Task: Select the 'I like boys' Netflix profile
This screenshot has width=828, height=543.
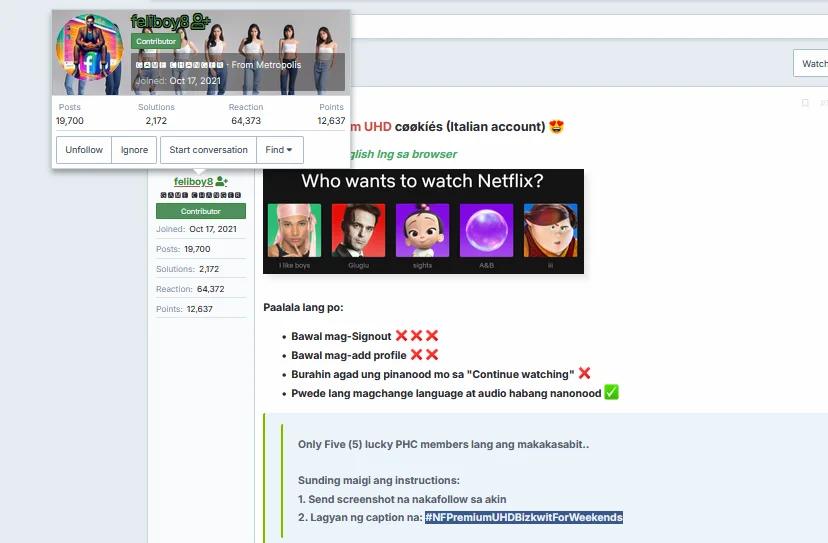Action: click(295, 231)
